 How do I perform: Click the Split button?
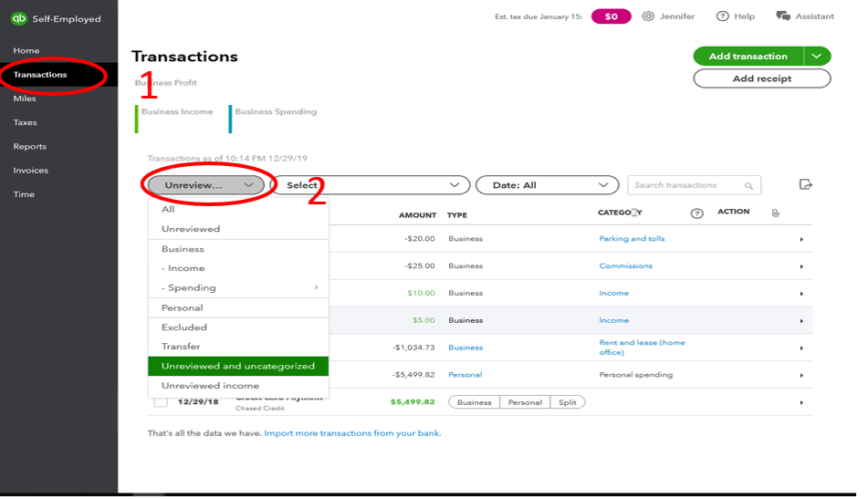point(568,402)
